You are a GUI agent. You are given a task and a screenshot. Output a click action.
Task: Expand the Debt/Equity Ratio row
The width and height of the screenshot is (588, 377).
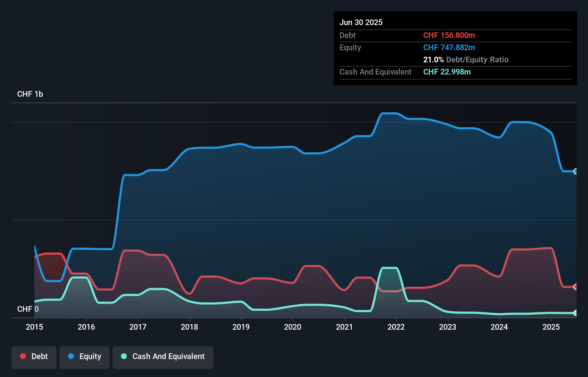[x=466, y=59]
